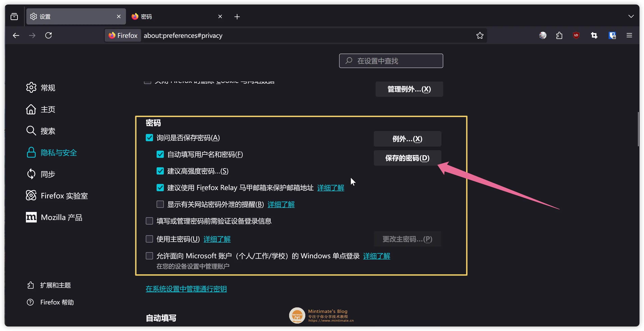Open the extensions puzzle-piece menu
The height and width of the screenshot is (331, 644).
[559, 36]
